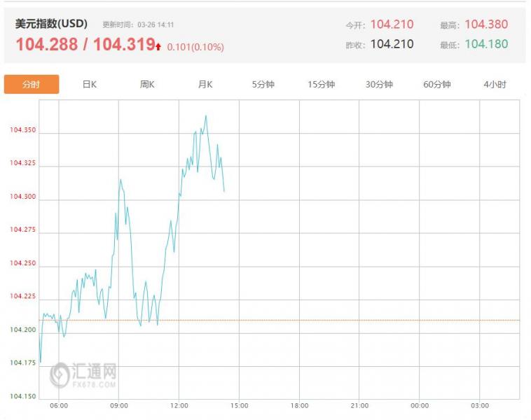This screenshot has width=531, height=420.
Task: Click the 最高 value 104.380
Action: coord(486,24)
